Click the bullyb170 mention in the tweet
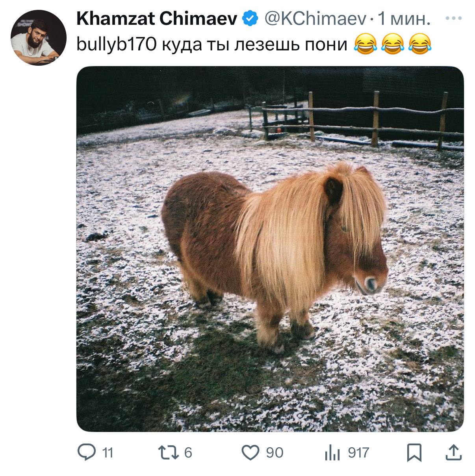Screen dimensions: 475x476 (x=116, y=44)
